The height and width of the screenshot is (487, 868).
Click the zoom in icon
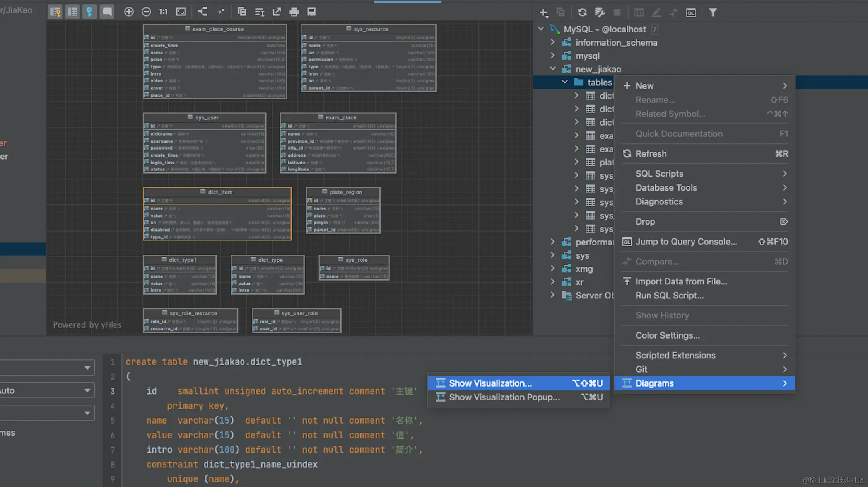point(129,12)
